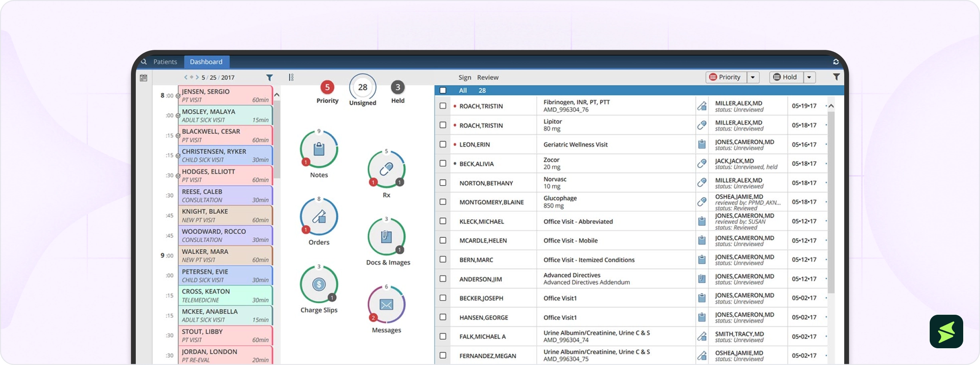The image size is (980, 365).
Task: Go to previous day with left arrow
Action: coord(186,77)
